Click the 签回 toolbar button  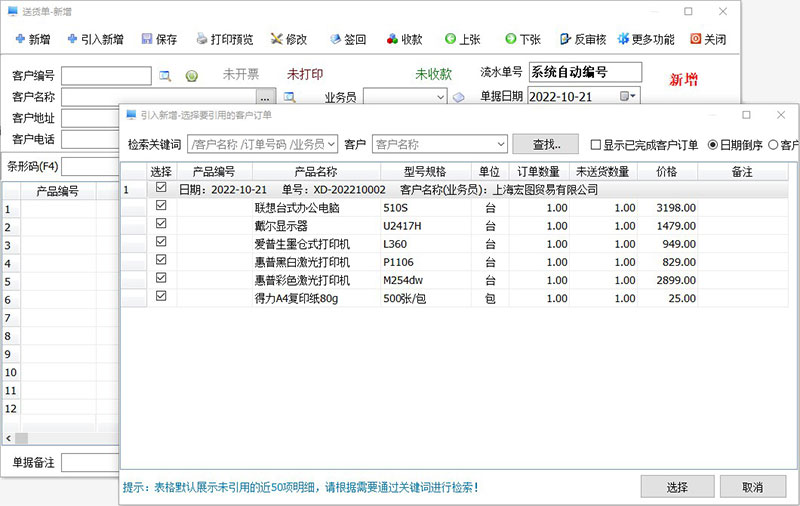(x=348, y=39)
